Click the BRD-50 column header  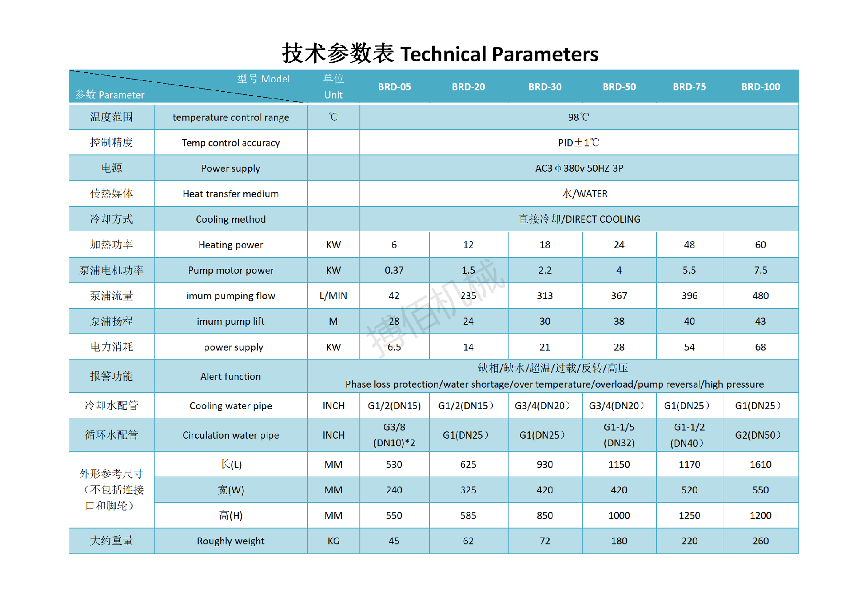click(619, 87)
